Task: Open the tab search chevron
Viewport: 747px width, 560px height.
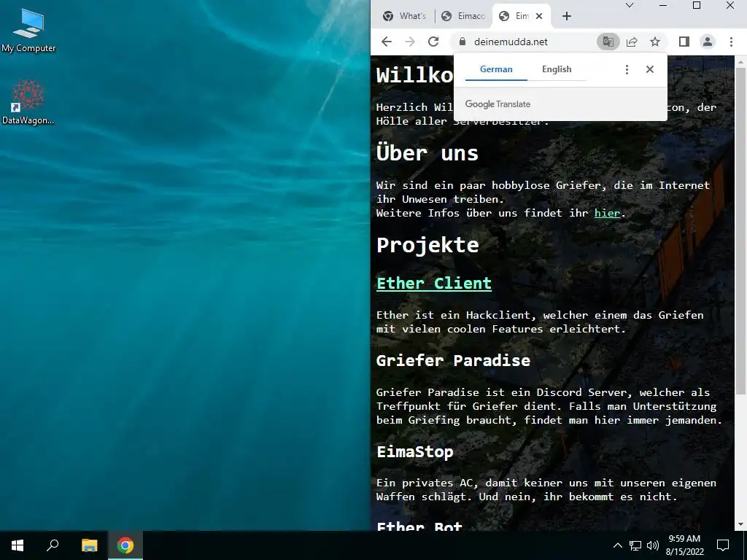Action: coord(630,5)
